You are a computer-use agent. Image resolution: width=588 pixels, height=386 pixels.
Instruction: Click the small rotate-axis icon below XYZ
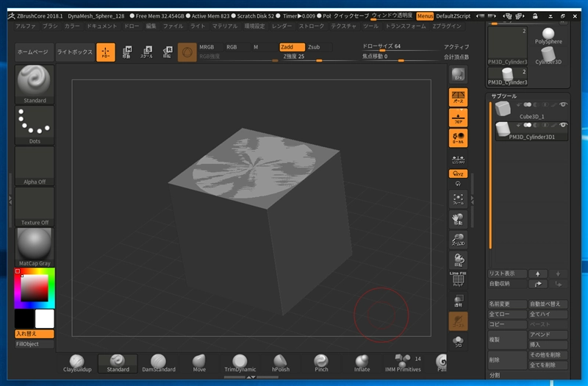(x=458, y=184)
